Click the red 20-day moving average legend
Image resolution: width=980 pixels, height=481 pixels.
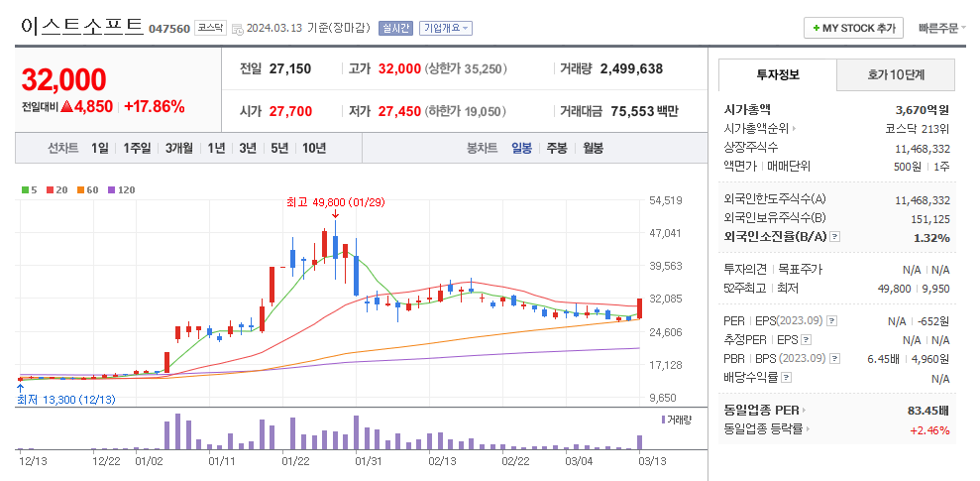coord(57,189)
